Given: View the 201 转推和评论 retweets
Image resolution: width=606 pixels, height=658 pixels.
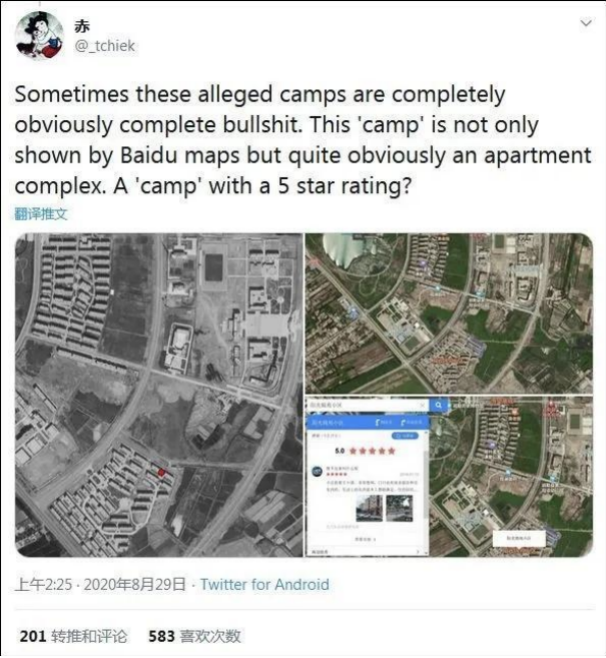Looking at the screenshot, I should click(x=74, y=636).
